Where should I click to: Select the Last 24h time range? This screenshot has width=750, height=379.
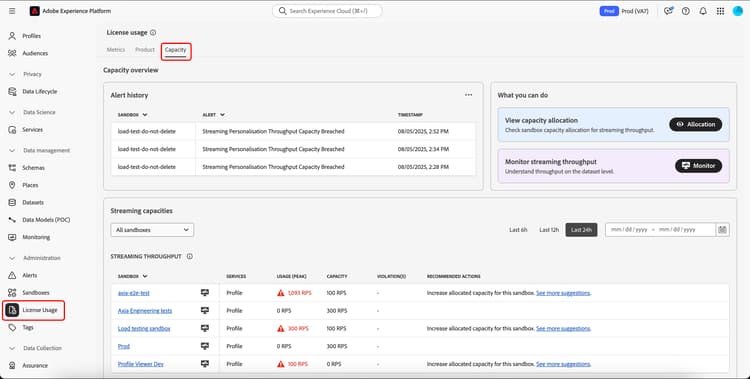tap(581, 230)
